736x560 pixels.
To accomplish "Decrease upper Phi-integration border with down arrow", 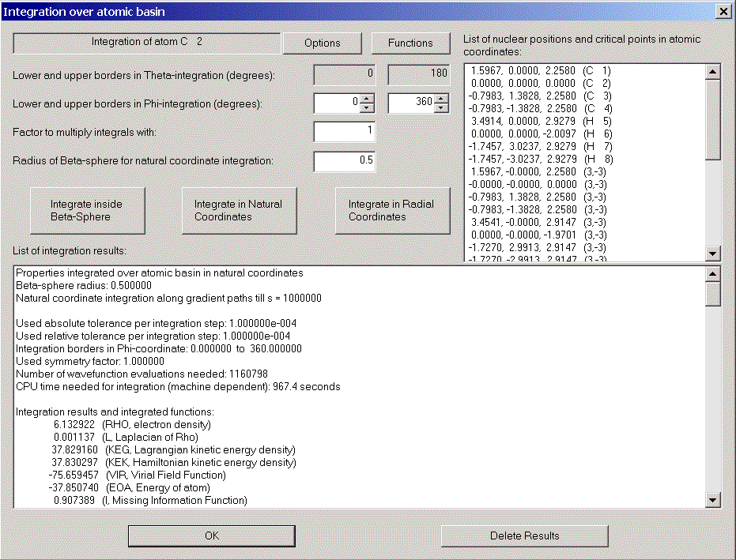I will click(x=442, y=108).
